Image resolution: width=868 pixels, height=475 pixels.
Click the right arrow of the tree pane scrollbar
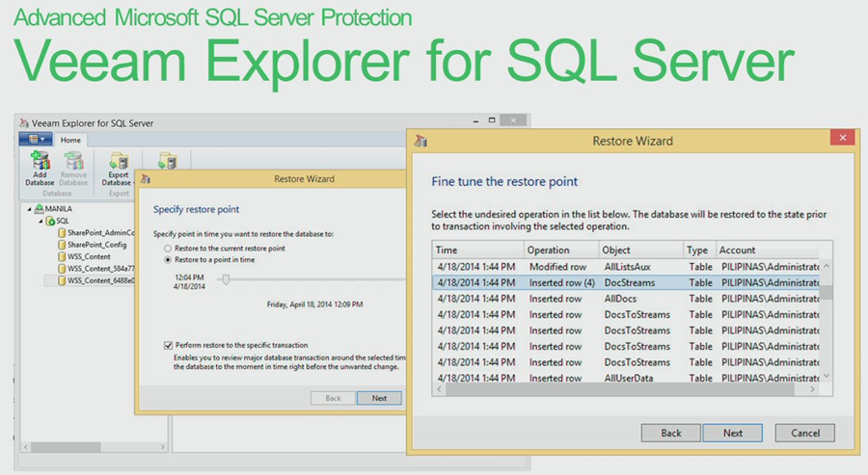coord(162,447)
